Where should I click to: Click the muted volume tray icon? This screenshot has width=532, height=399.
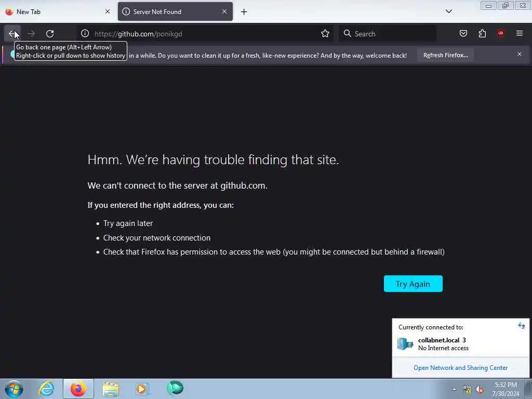coord(480,390)
